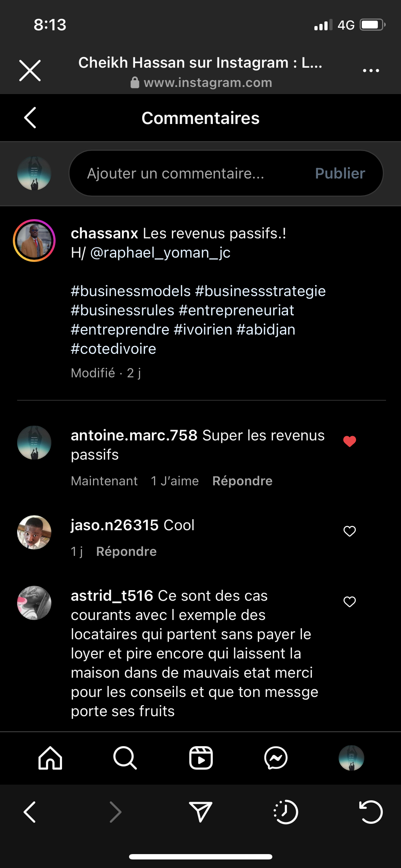
Task: Like astrid_t516's comment
Action: 350,601
